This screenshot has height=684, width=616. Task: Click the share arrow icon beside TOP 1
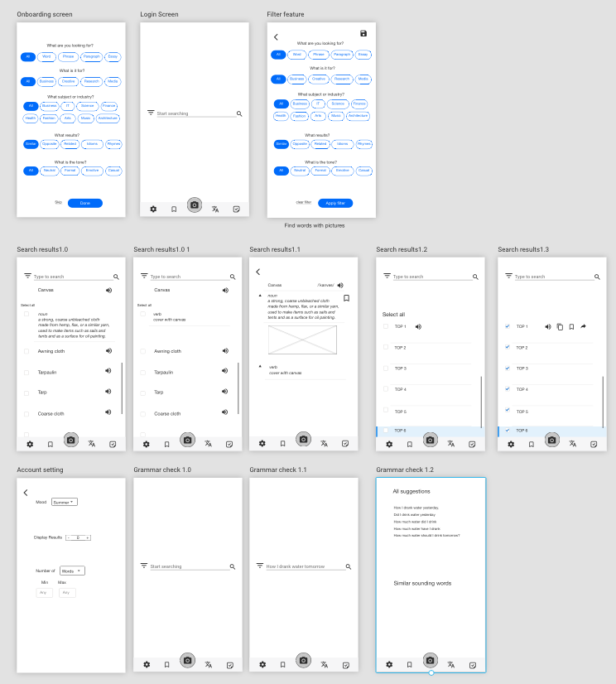583,326
